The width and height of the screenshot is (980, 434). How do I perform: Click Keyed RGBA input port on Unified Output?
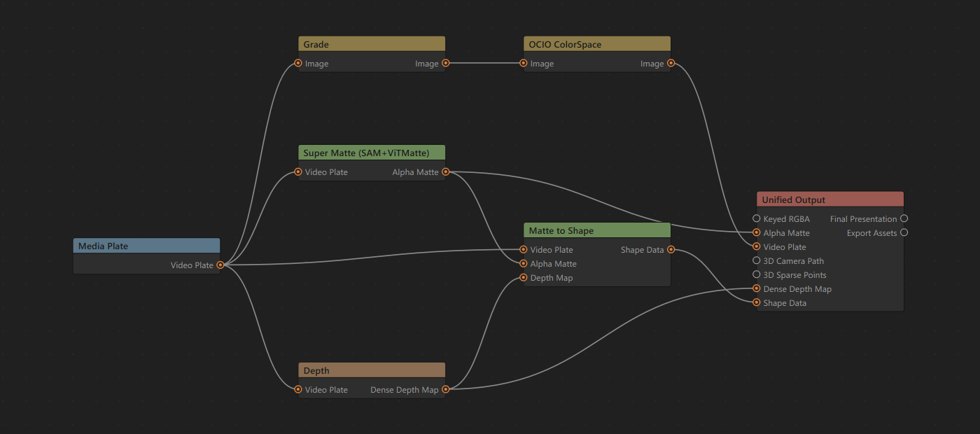[x=757, y=219]
